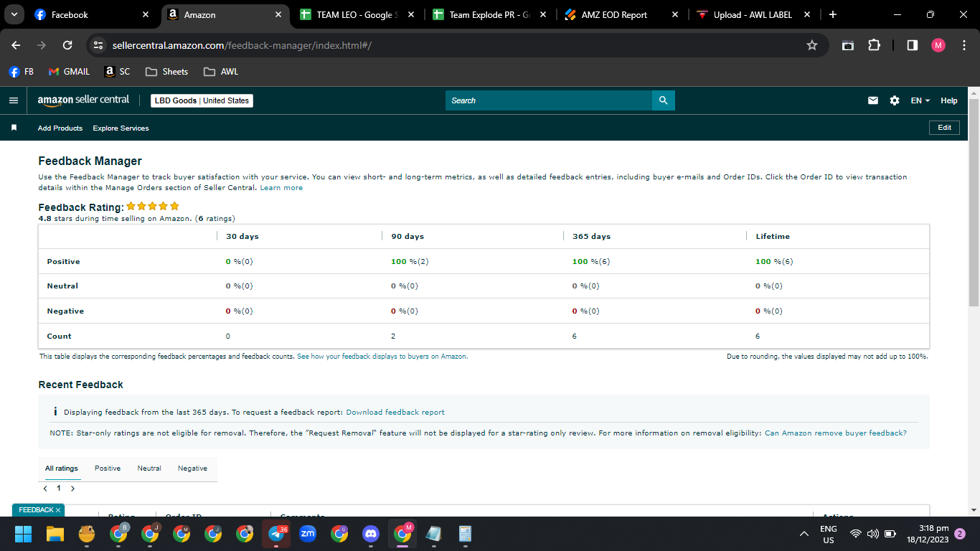Viewport: 980px width, 551px height.
Task: Open the Seller Central settings gear
Action: point(895,100)
